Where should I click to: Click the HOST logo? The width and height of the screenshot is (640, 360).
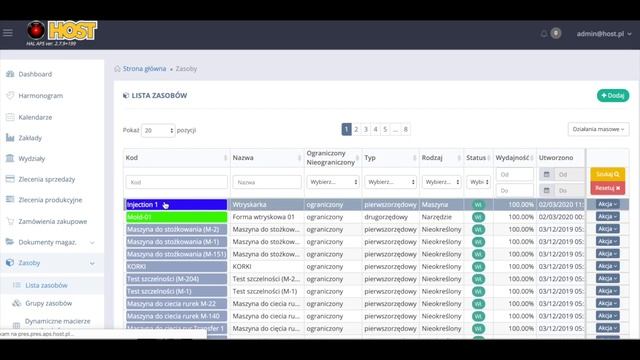tap(62, 33)
